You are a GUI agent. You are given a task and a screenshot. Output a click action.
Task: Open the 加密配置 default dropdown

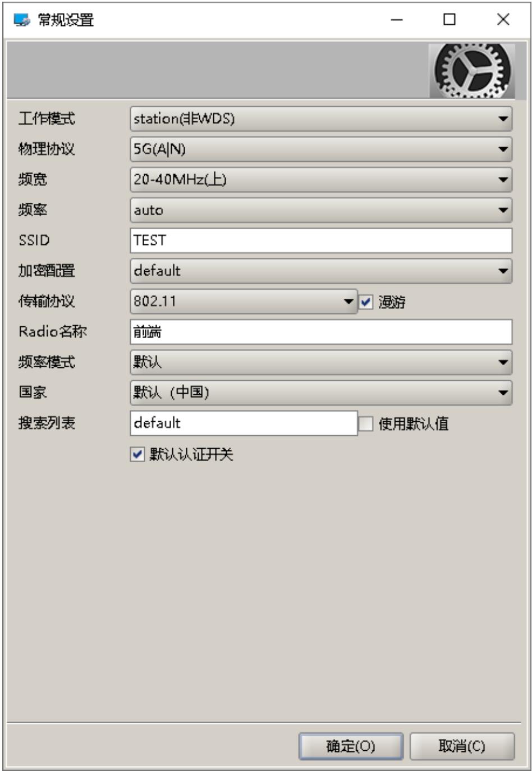(x=321, y=271)
